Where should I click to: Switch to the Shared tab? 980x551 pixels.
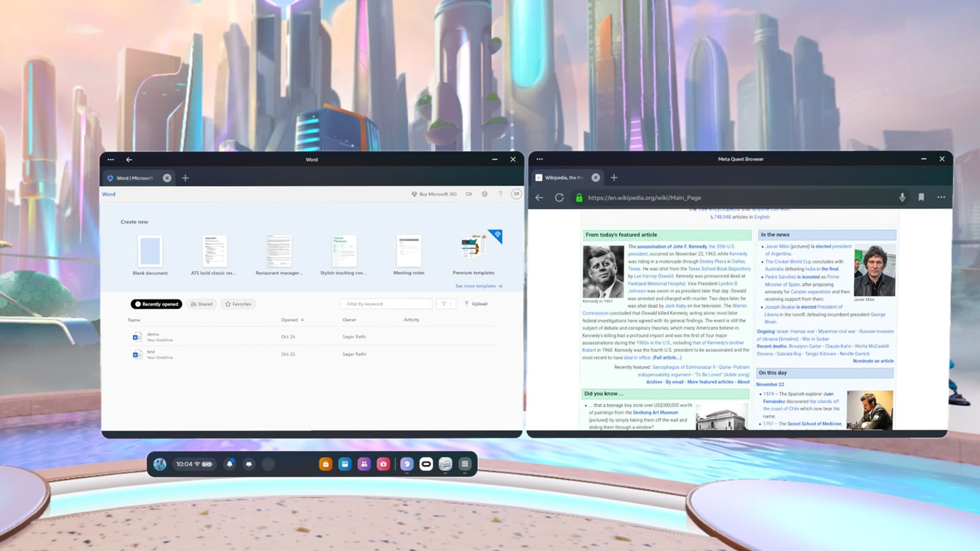(x=202, y=304)
